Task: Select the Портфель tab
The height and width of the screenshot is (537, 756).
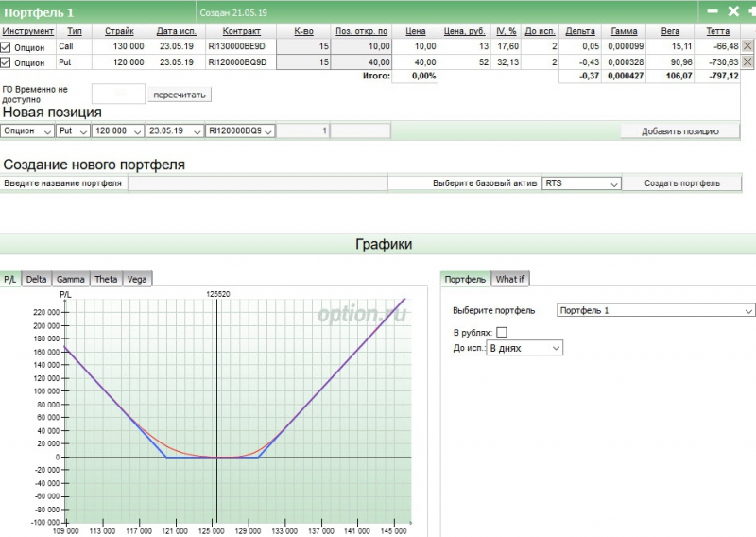Action: point(465,279)
